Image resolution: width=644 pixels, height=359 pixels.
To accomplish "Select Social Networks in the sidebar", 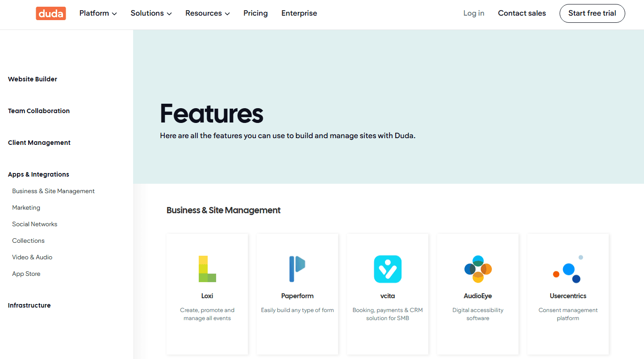I will point(35,224).
